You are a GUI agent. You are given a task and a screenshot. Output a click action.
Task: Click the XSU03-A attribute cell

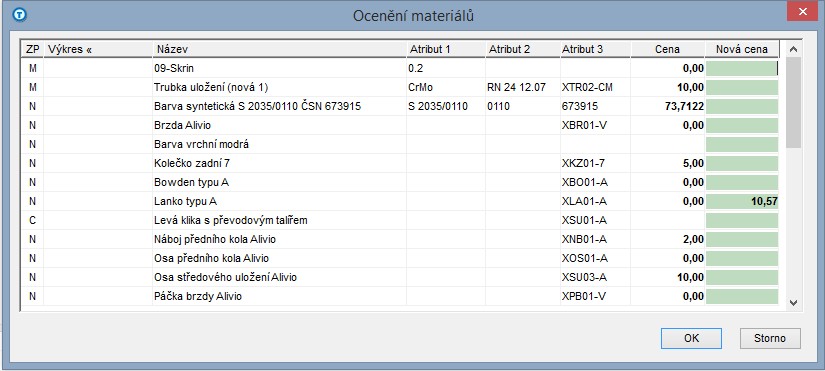[x=584, y=277]
